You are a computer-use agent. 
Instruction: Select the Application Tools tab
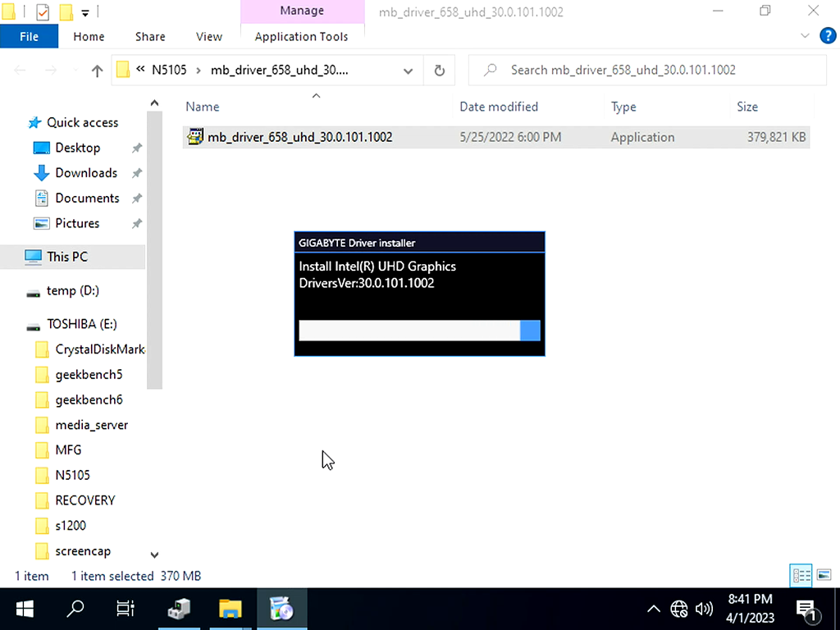302,36
